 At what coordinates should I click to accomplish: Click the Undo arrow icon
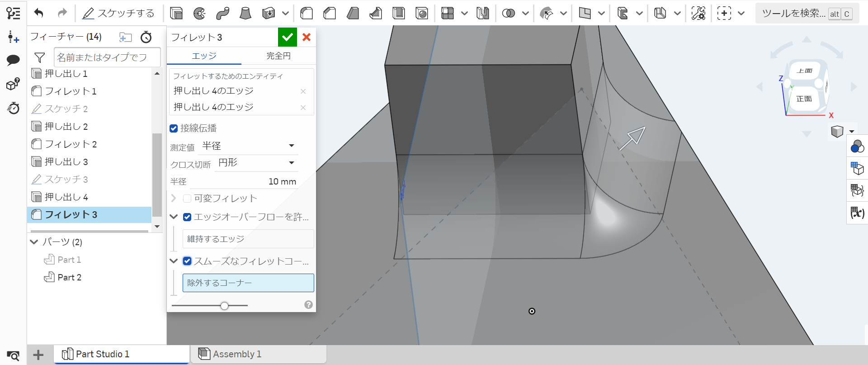39,13
